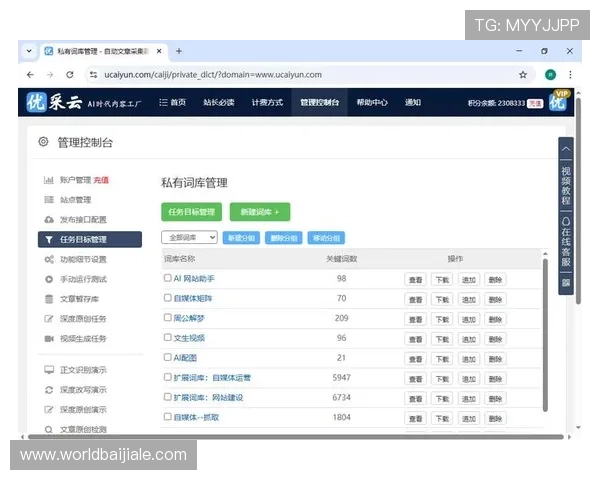600x480 pixels.
Task: Click the 文章暂存库 trash icon
Action: tap(48, 298)
